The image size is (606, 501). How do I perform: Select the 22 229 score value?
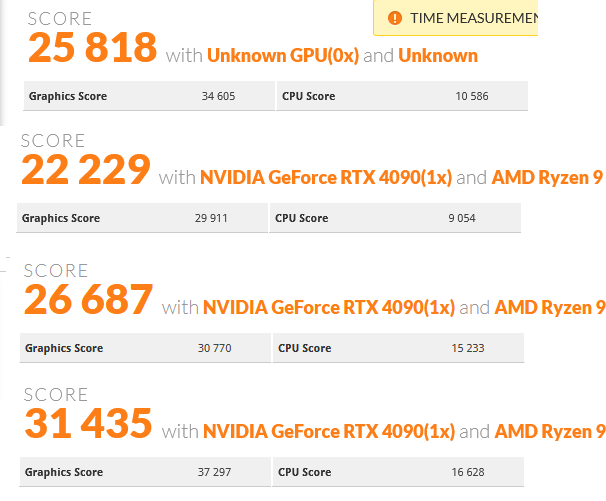point(85,169)
